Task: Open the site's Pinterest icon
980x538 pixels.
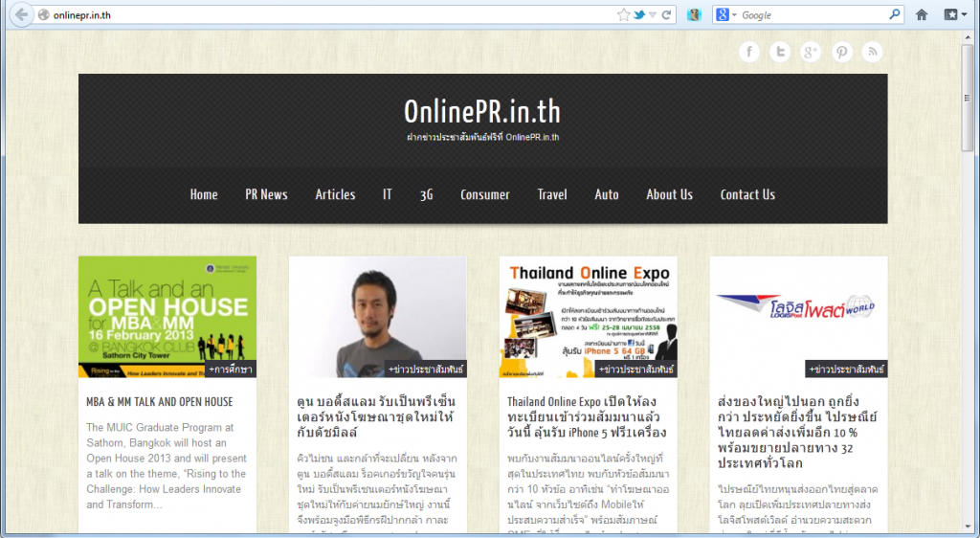Action: click(842, 52)
